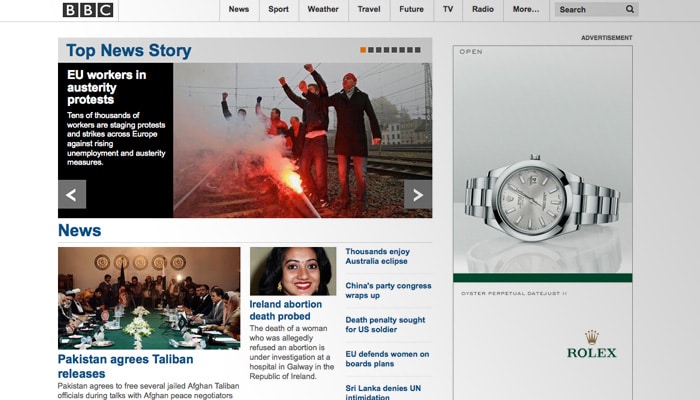Viewport: 700px width, 400px height.
Task: Click the Pakistan meeting photo thumbnail
Action: pyautogui.click(x=149, y=298)
